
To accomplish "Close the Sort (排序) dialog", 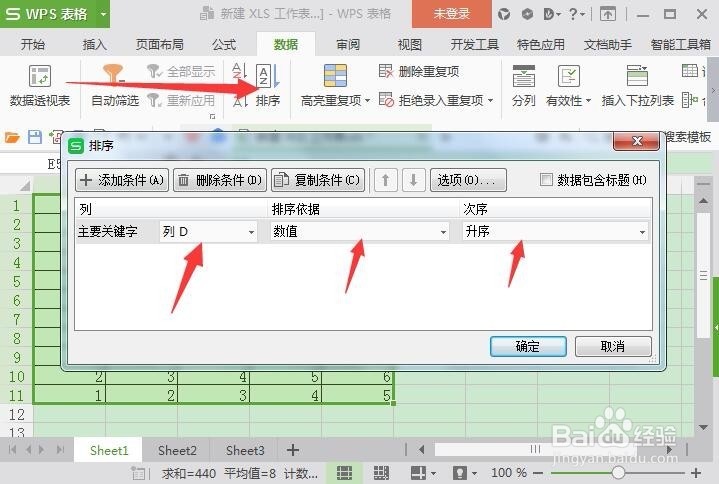I will (x=636, y=141).
